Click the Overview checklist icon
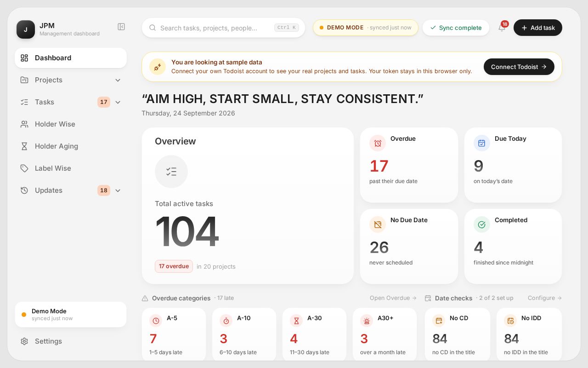Viewport: 588px width, 368px height. point(171,172)
